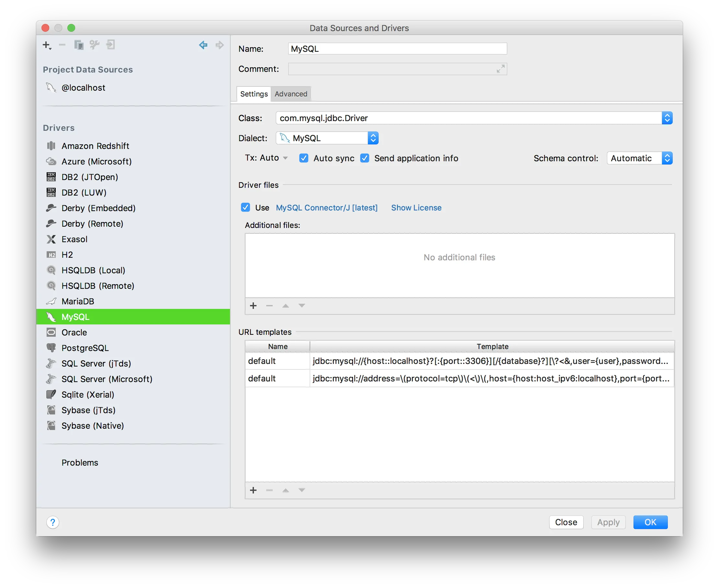Switch to the Advanced tab
The height and width of the screenshot is (588, 719).
coord(291,94)
